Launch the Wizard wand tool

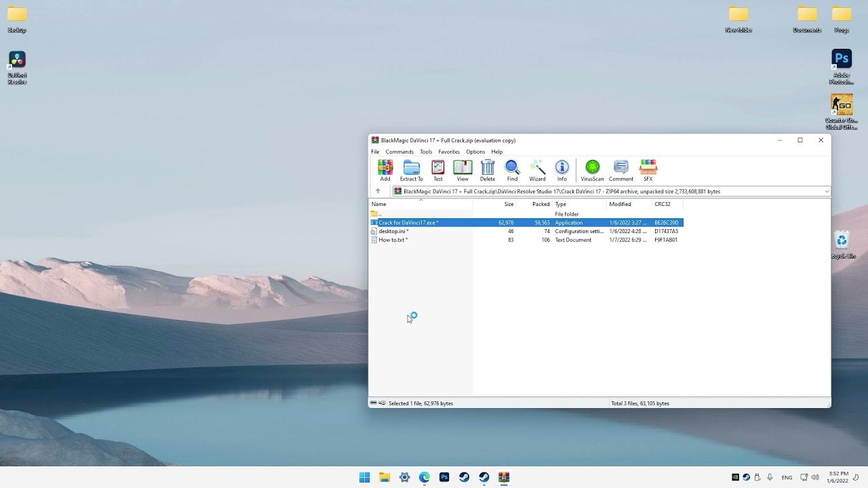[538, 171]
